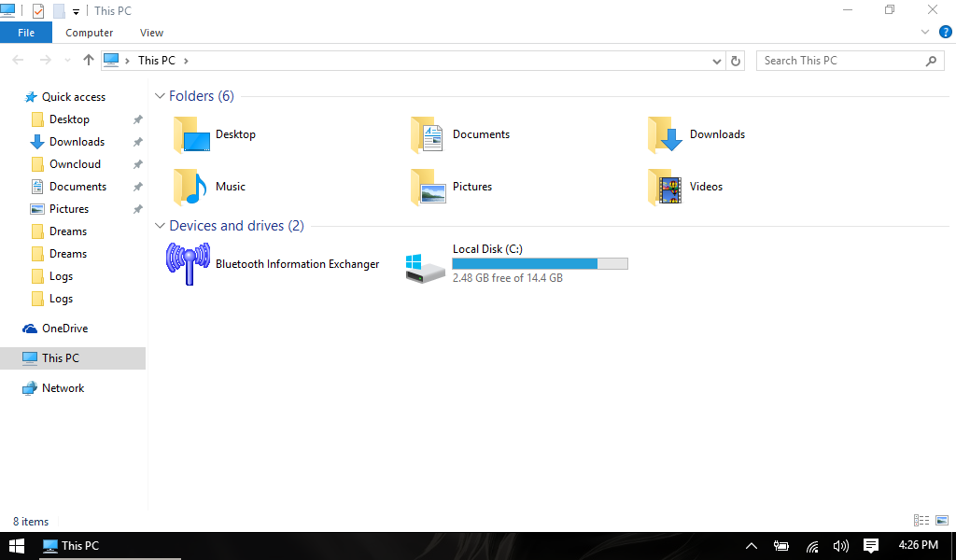The image size is (956, 560).
Task: Click the Local Disk (C:) usage bar
Action: [541, 264]
